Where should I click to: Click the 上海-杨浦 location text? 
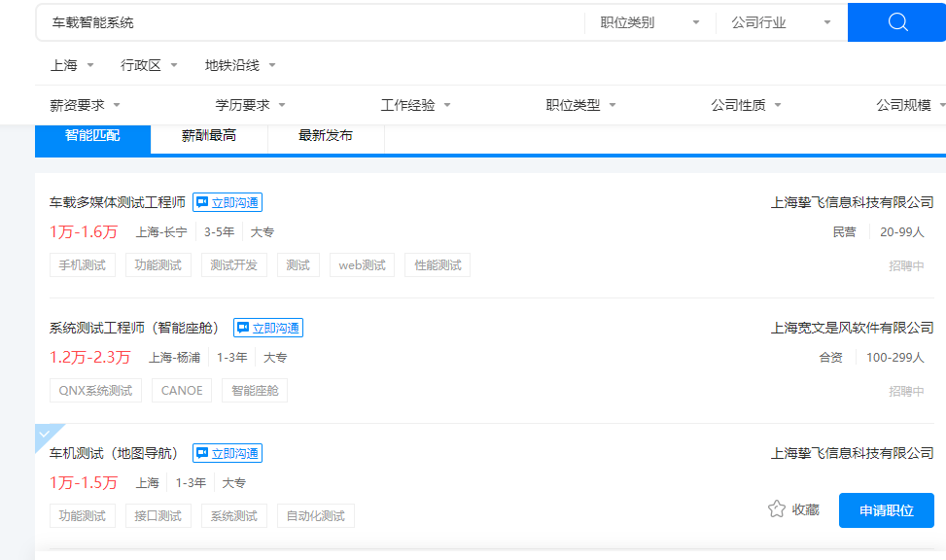tap(174, 358)
